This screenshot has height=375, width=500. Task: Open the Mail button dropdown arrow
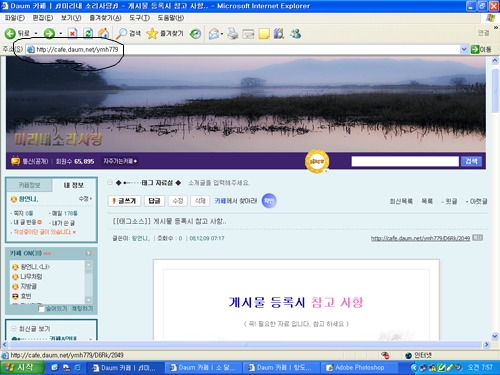(222, 34)
